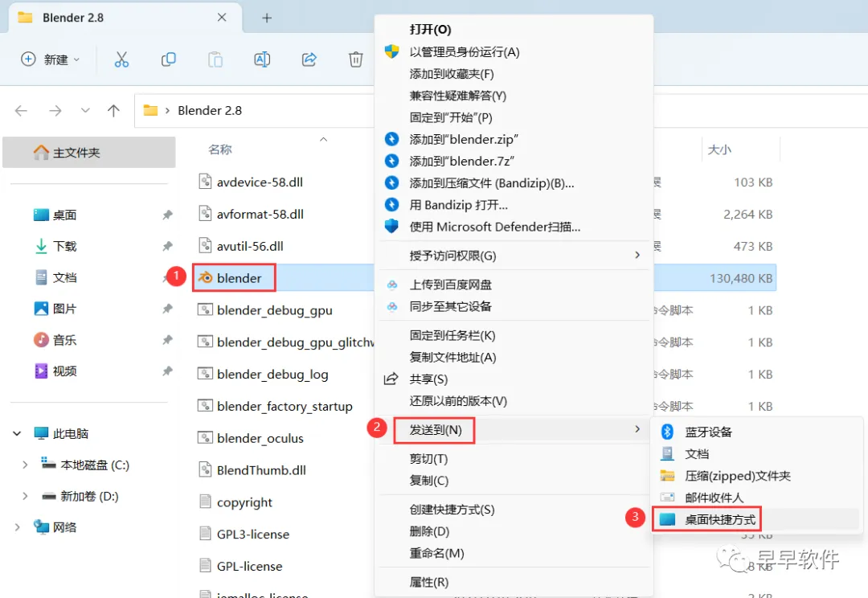
Task: Select the blender_factory_startup file
Action: click(x=285, y=407)
